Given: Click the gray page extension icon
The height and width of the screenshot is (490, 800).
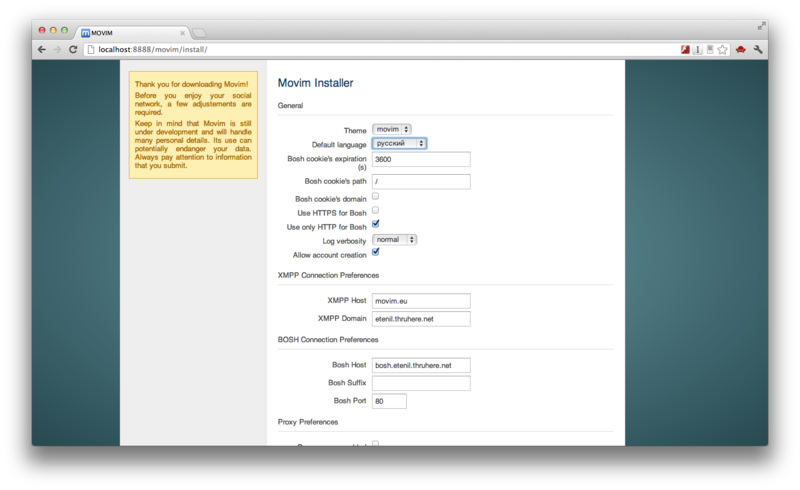Looking at the screenshot, I should 710,50.
